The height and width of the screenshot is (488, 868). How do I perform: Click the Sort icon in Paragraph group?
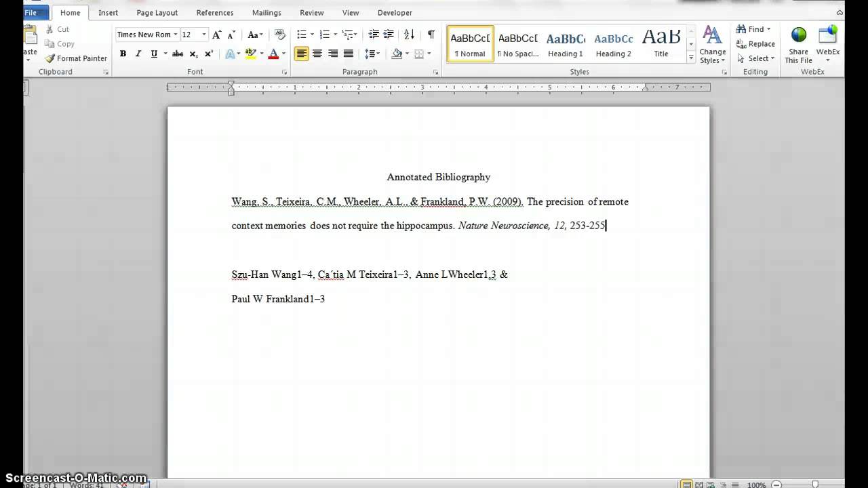click(x=409, y=35)
